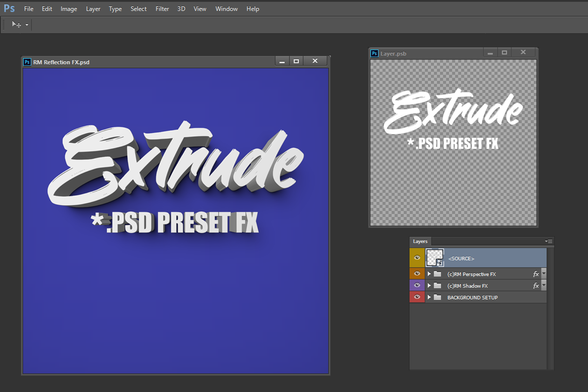
Task: Maximize the Layer.psb window
Action: [504, 52]
